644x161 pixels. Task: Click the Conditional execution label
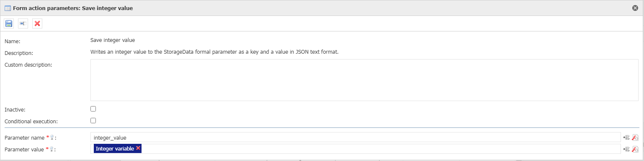click(x=31, y=121)
